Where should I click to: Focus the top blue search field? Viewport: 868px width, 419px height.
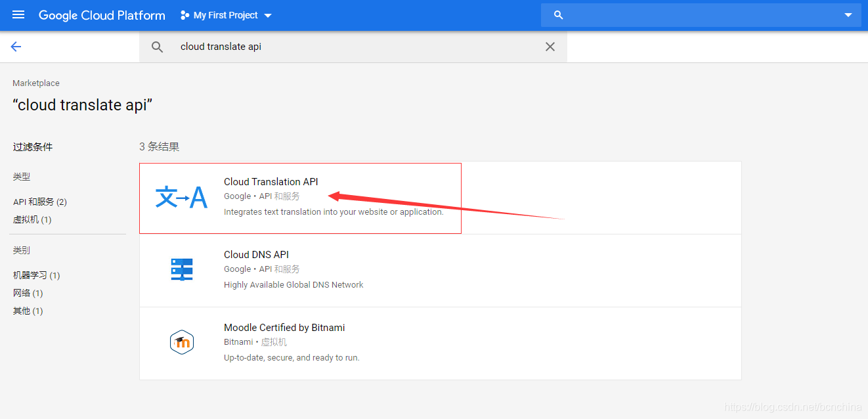coord(701,15)
